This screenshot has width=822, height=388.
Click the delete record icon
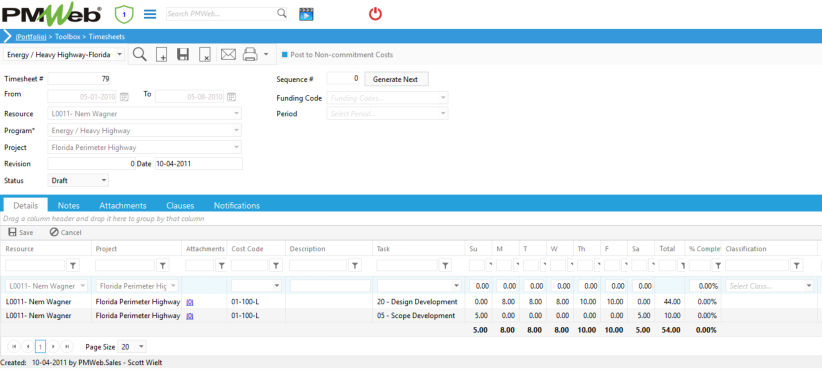205,55
